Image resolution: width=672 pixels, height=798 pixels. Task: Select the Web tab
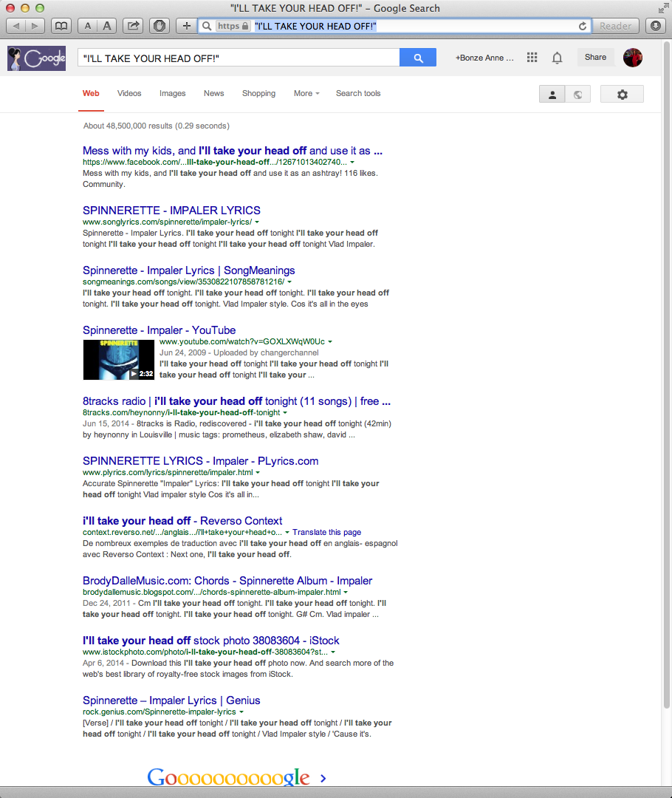91,93
